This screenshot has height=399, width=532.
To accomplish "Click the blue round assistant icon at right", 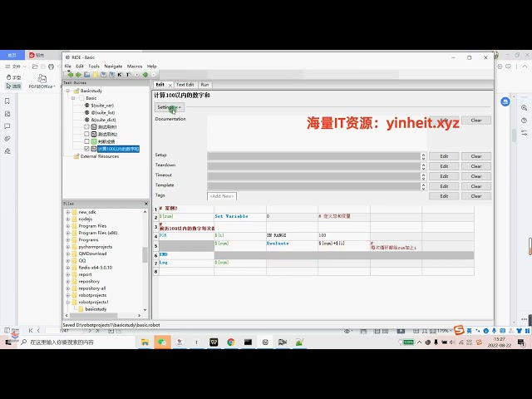I will tap(505, 101).
